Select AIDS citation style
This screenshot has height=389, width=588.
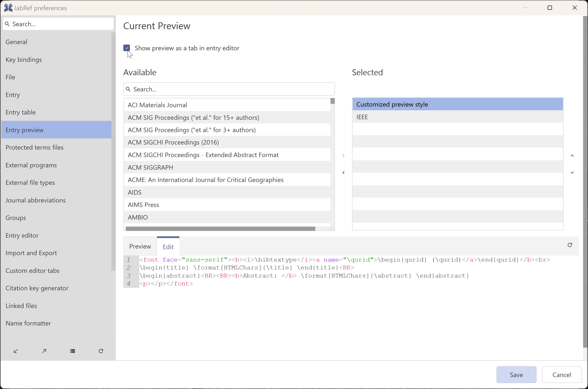pos(227,192)
